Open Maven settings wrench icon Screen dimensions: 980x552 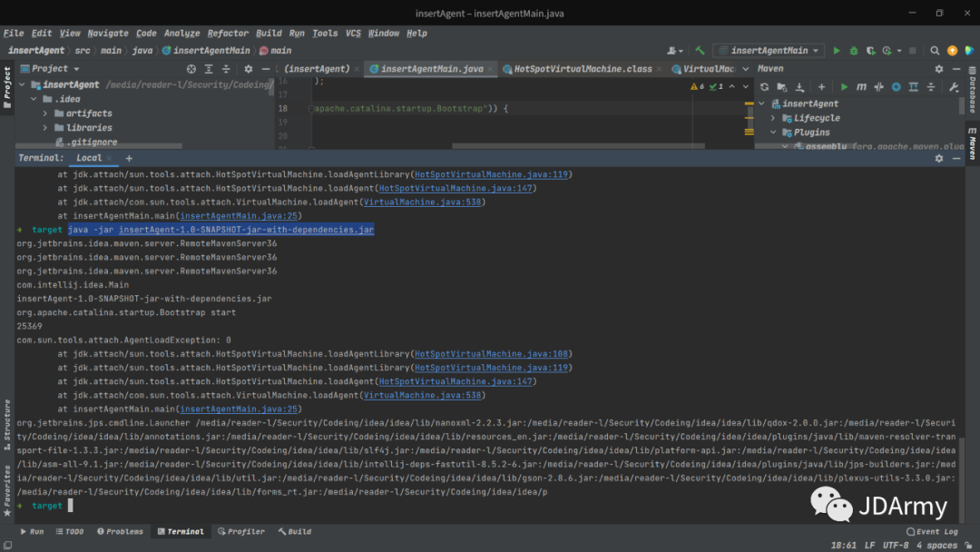pyautogui.click(x=954, y=87)
